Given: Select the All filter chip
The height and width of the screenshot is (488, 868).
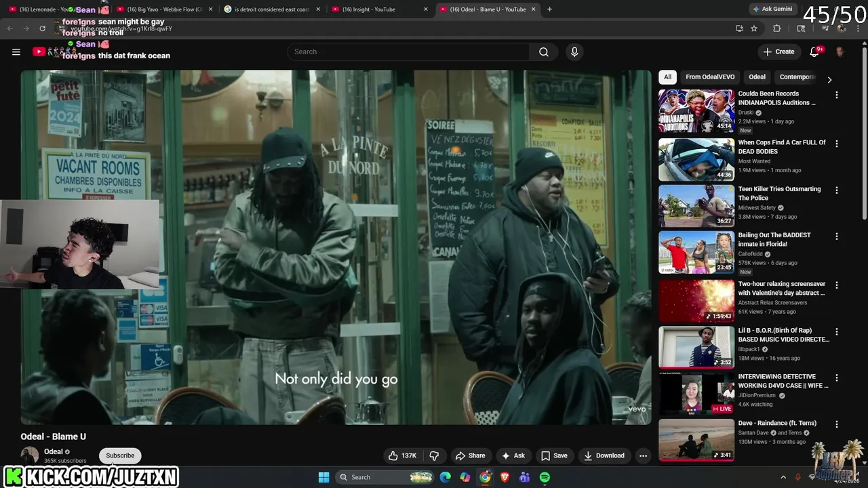Looking at the screenshot, I should (x=667, y=77).
